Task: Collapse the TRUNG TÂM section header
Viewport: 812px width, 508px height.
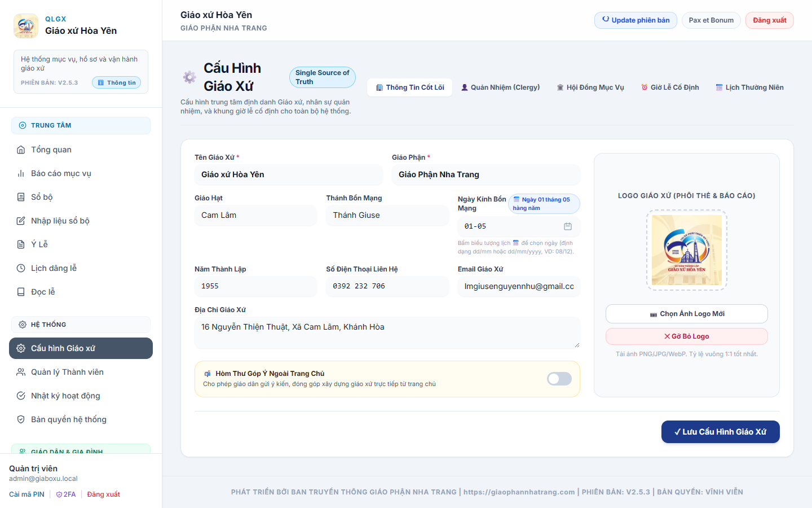Action: tap(81, 125)
